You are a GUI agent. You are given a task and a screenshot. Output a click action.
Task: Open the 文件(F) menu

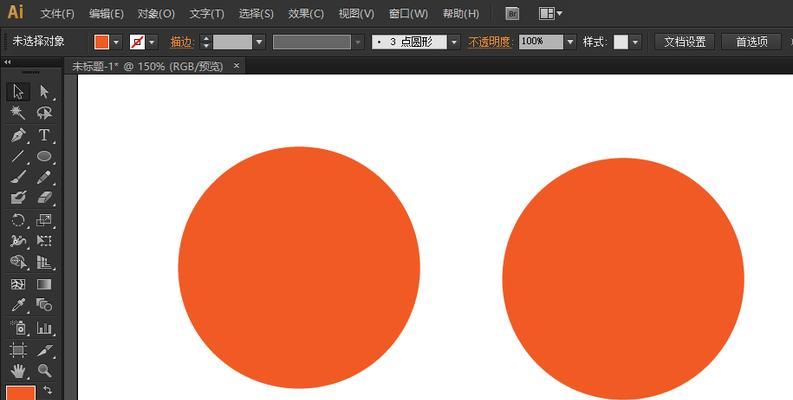(58, 14)
